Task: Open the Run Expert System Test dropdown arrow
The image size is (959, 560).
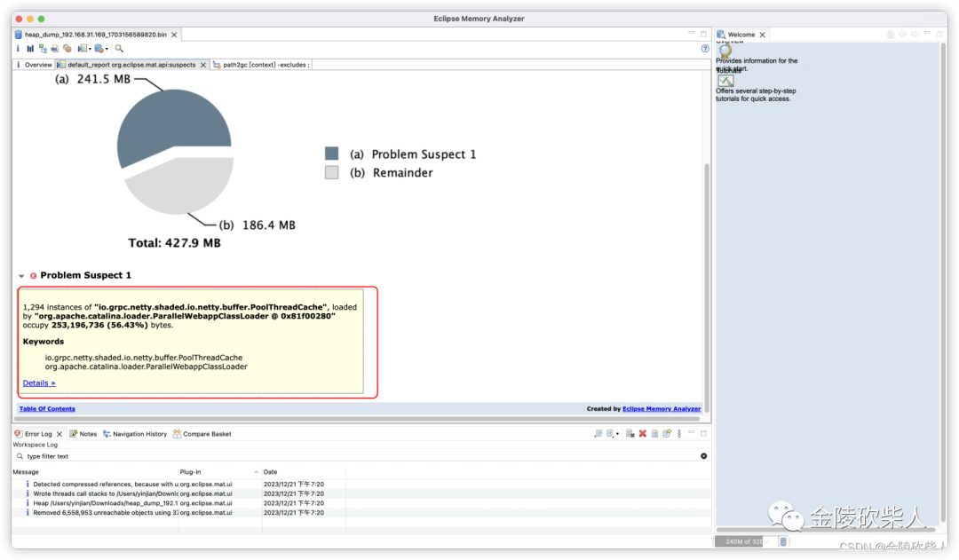Action: click(x=90, y=49)
